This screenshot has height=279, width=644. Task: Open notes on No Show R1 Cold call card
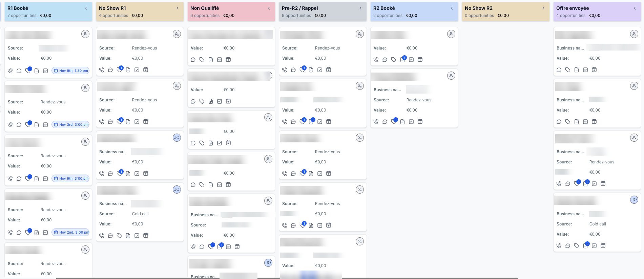coord(128,236)
